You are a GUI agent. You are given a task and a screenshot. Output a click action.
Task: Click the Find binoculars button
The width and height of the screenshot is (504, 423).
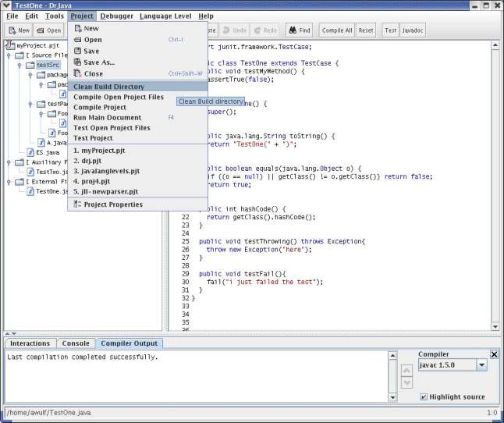[x=299, y=30]
